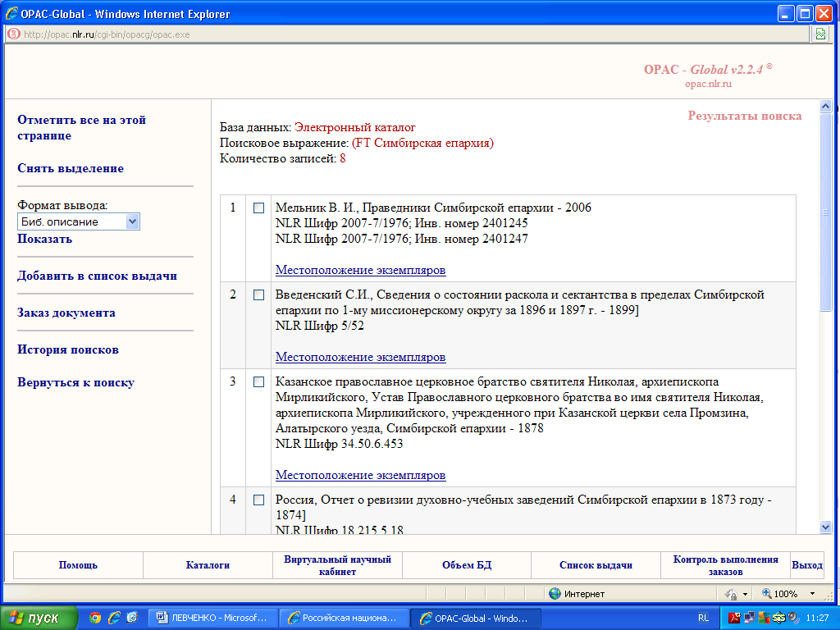Click Снять выделение link

click(x=71, y=168)
